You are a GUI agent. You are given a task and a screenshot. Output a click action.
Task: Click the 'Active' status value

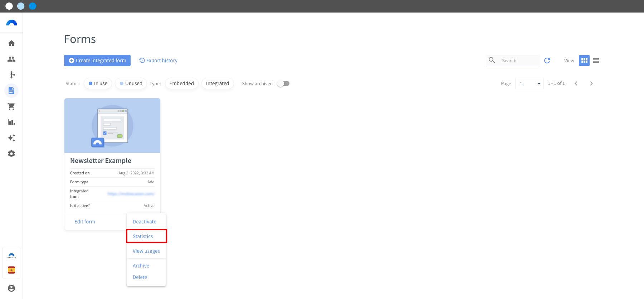coord(149,206)
